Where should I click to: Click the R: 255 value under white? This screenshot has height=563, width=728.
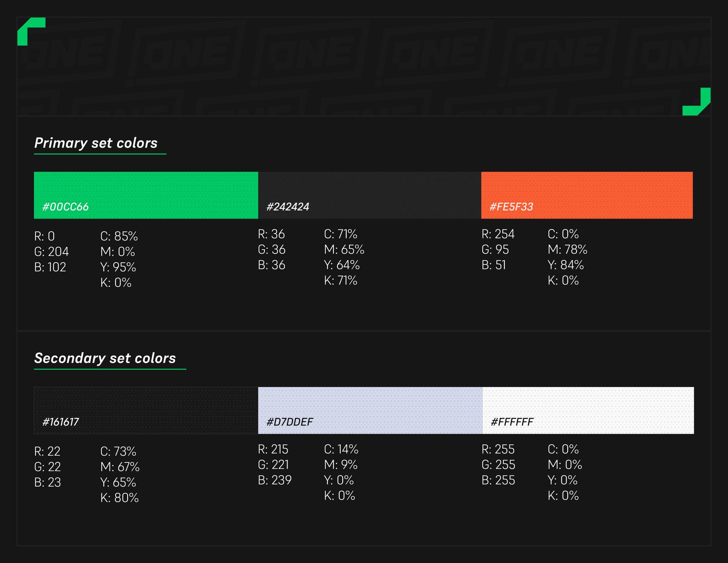(498, 449)
